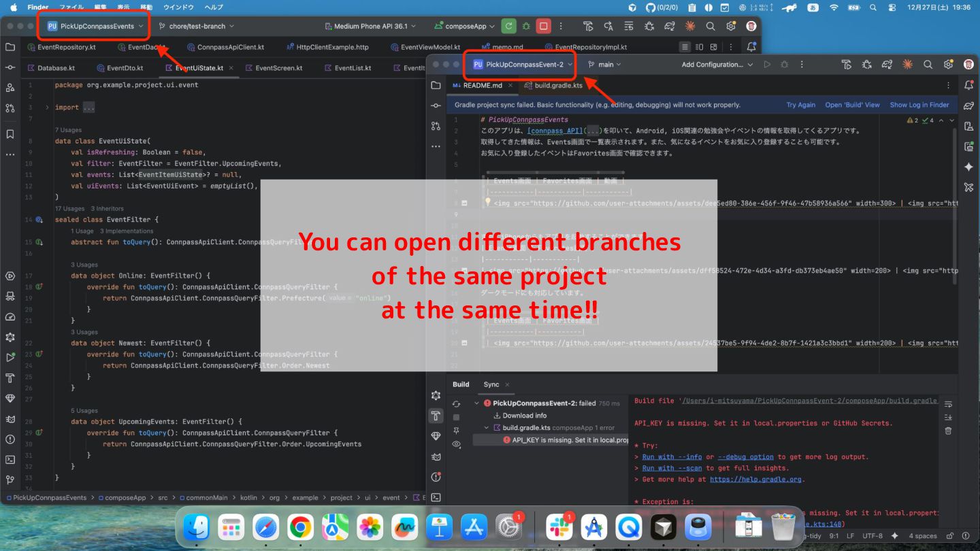Close the EventUiState.kt tab

click(x=231, y=68)
